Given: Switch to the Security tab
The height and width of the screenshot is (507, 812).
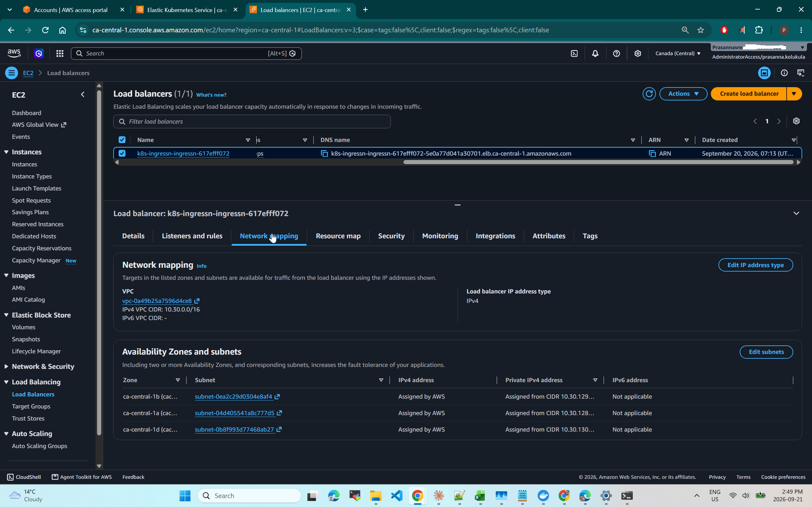Looking at the screenshot, I should pyautogui.click(x=391, y=236).
